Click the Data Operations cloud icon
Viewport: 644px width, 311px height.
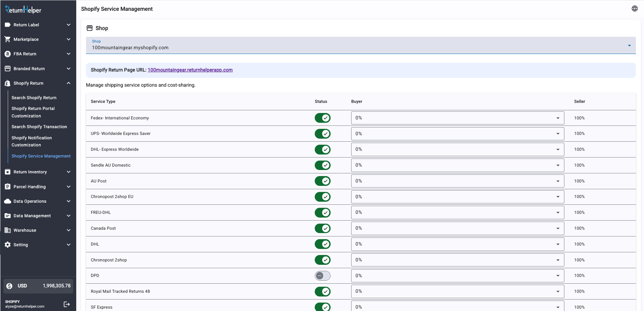[x=7, y=201]
